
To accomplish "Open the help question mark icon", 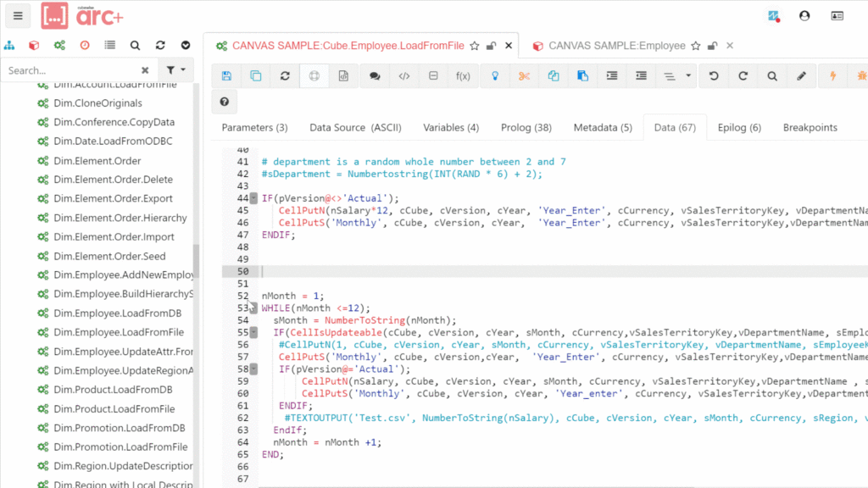I will [x=225, y=103].
